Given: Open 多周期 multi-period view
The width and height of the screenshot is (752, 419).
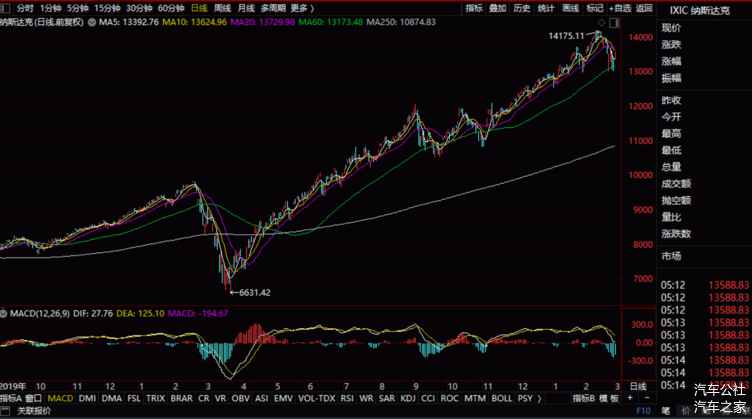Looking at the screenshot, I should 273,8.
